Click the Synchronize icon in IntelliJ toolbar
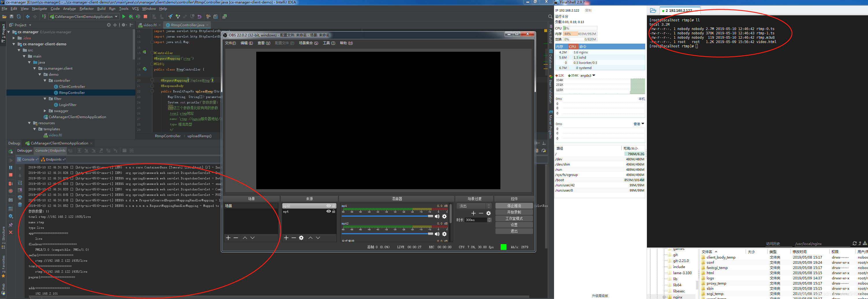 point(19,16)
